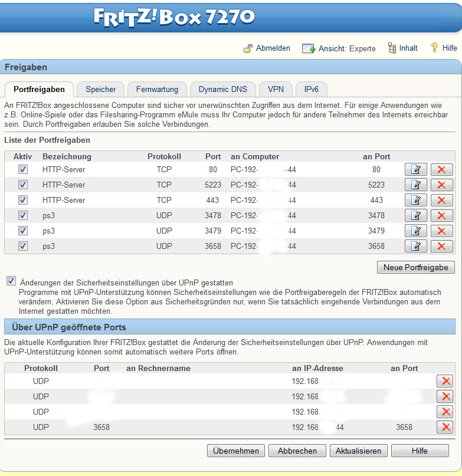Switch to the Speicher tab
This screenshot has height=476, width=462.
(x=100, y=89)
